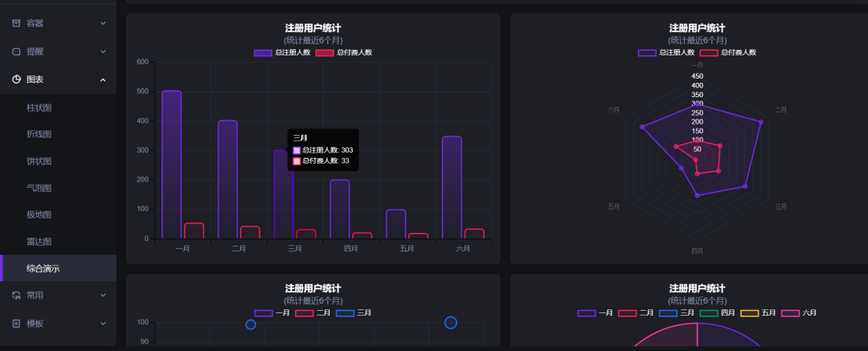Collapse the 图表 menu chevron
Screen dimensions: 868x351
tap(103, 80)
